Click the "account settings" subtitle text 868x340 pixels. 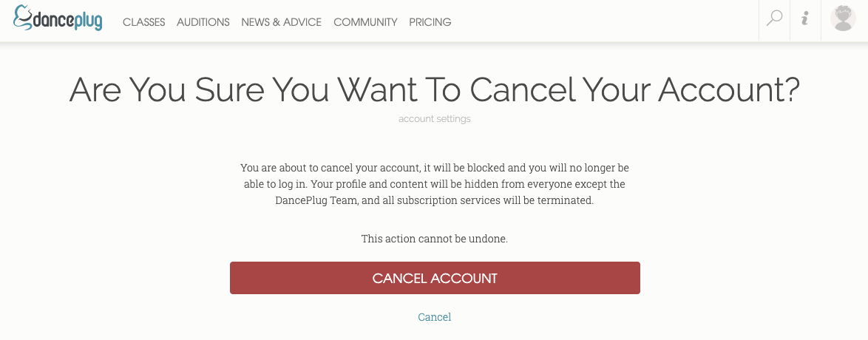pos(434,118)
